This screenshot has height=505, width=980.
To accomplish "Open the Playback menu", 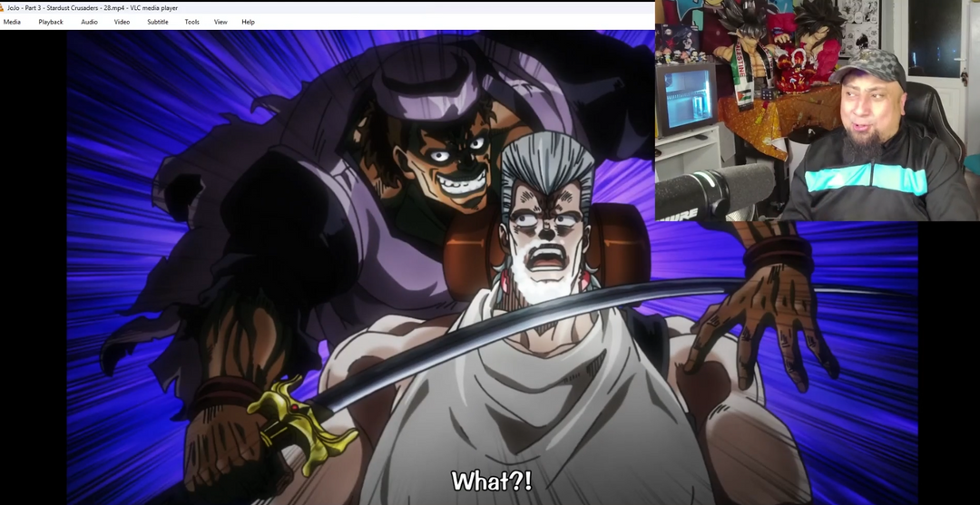I will (x=51, y=22).
